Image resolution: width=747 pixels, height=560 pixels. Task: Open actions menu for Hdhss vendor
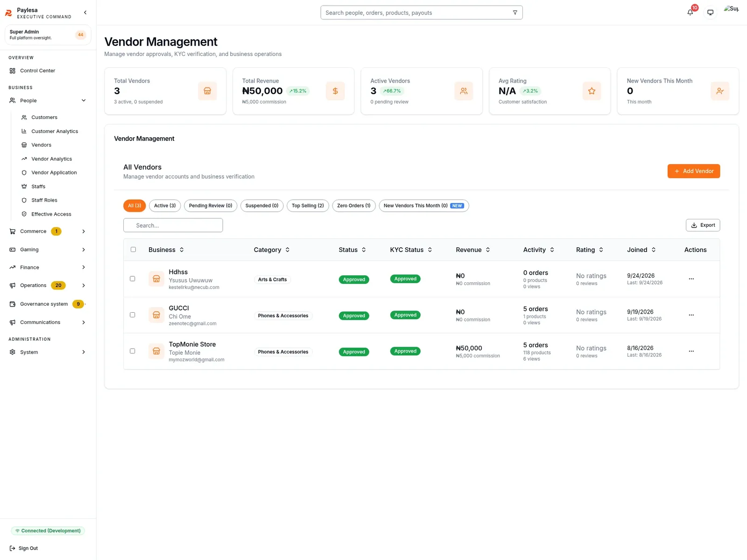(691, 279)
